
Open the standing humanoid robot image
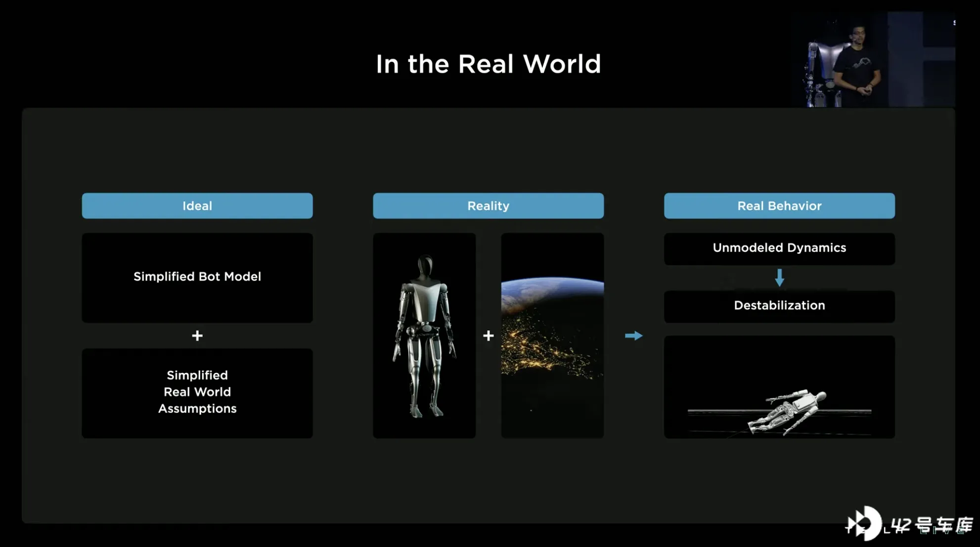pos(424,335)
